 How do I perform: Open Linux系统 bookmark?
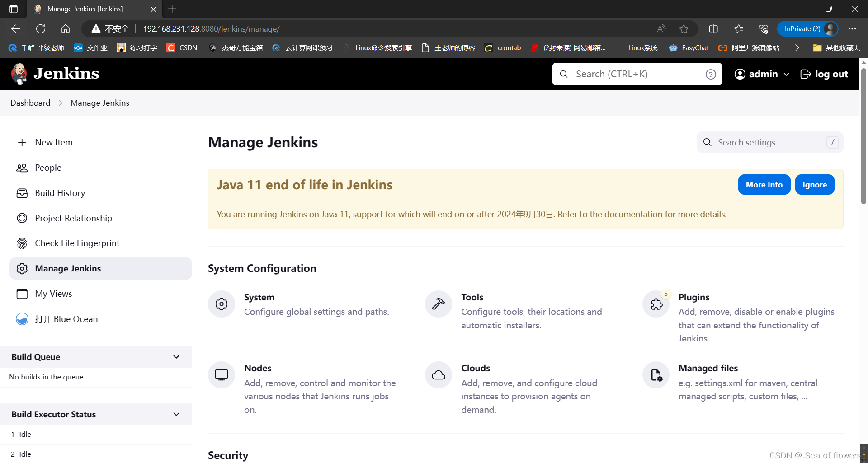(642, 47)
